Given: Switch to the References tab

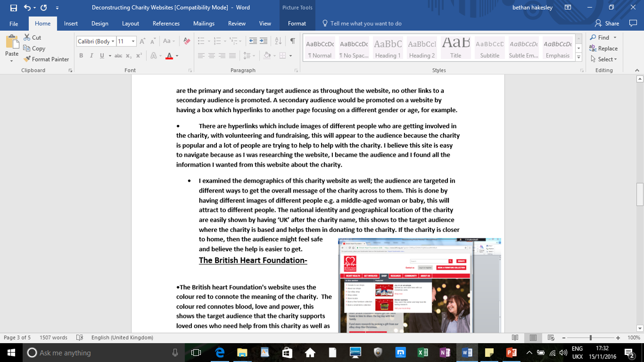Looking at the screenshot, I should click(x=166, y=23).
